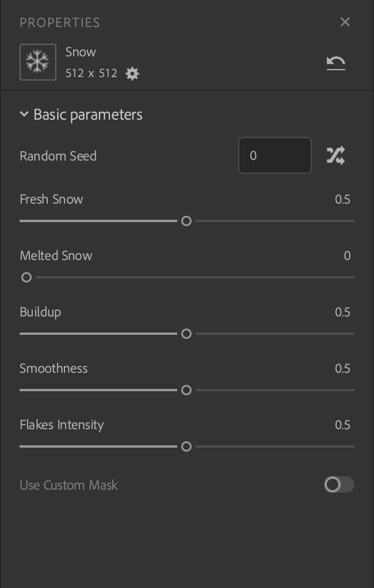Randomize the seed with the shuffle icon

tap(335, 155)
